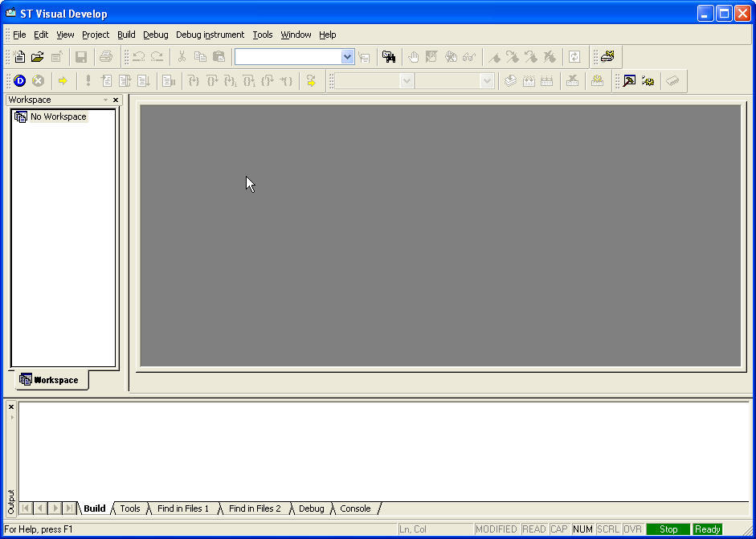
Task: Click the green Ready status indicator
Action: (707, 529)
